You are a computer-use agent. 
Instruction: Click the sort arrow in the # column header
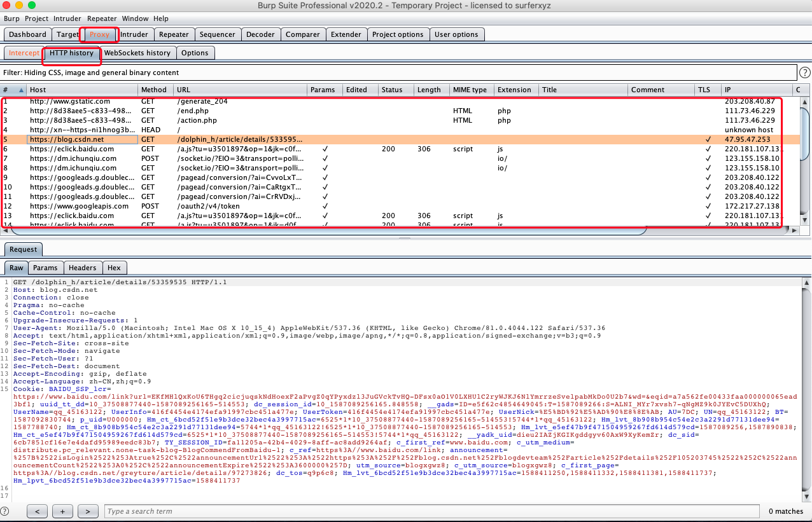(21, 90)
